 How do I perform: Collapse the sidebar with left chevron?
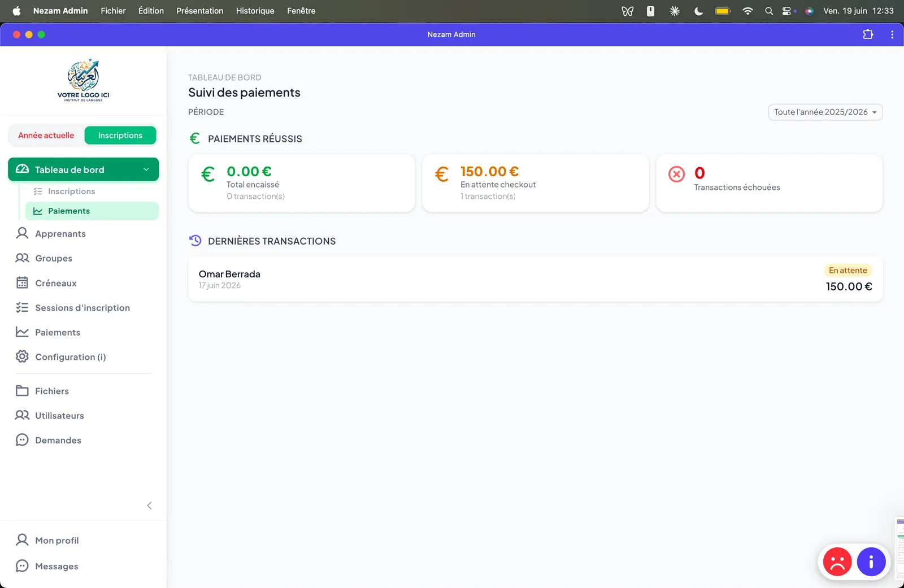point(149,506)
